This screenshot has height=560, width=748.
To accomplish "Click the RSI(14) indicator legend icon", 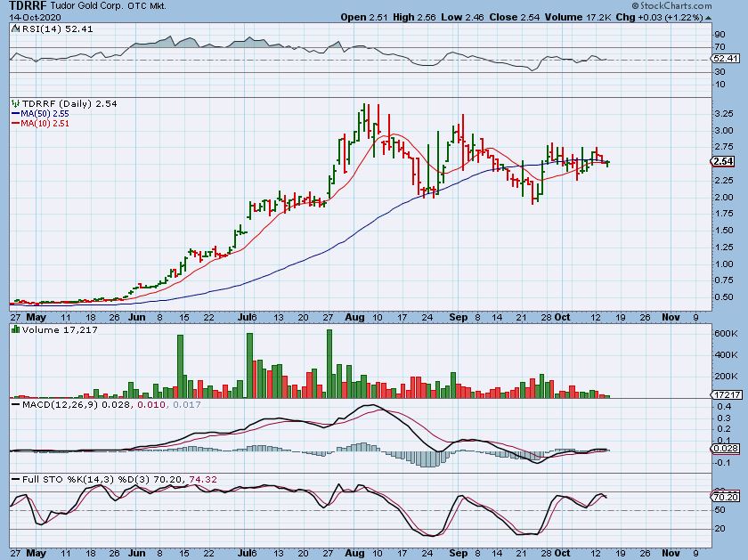I will pos(14,29).
